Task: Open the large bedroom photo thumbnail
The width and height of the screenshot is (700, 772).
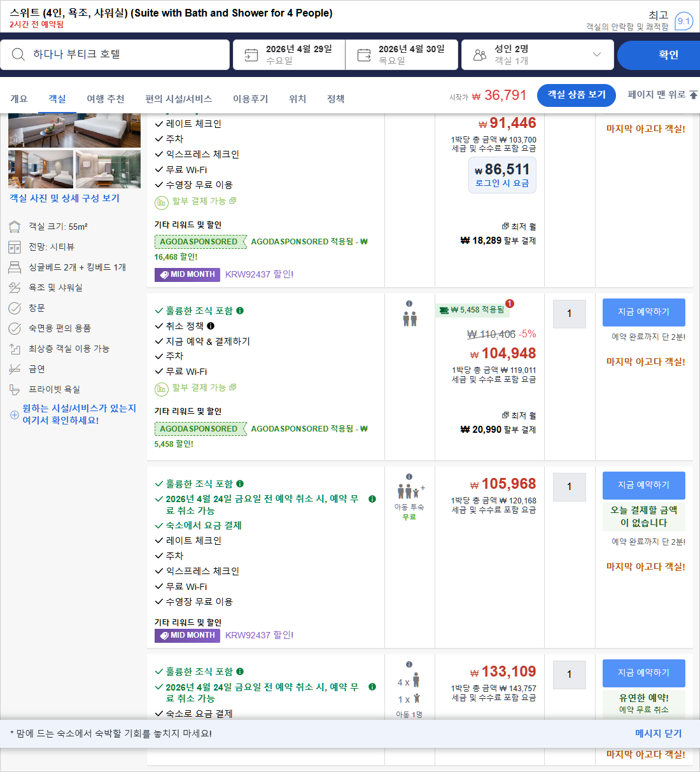Action: point(74,130)
